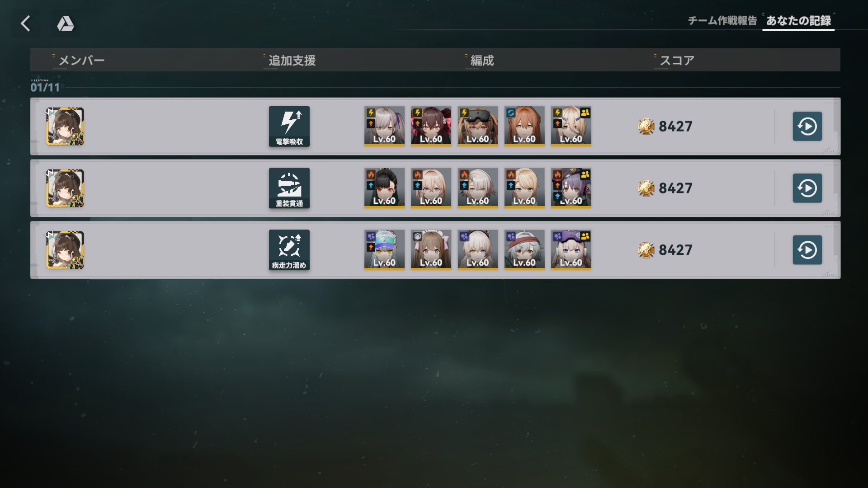Select leader character of fire team
This screenshot has height=488, width=868.
tap(571, 188)
